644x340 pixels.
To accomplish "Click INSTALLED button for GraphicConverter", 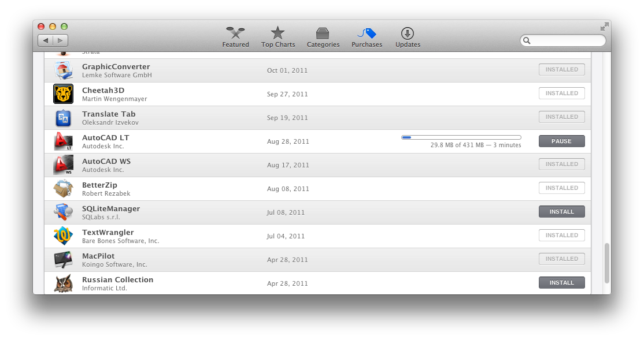I will [x=561, y=70].
